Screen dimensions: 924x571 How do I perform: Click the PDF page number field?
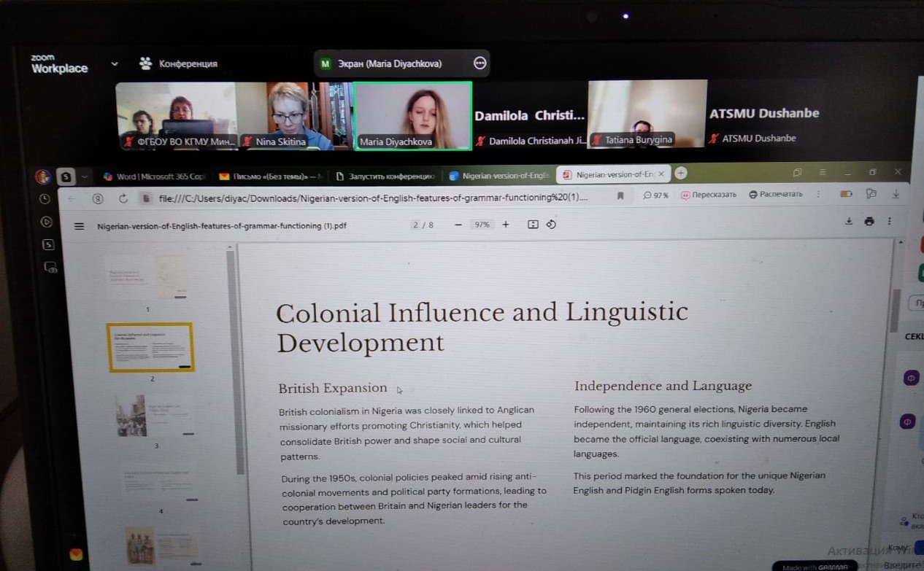(416, 225)
